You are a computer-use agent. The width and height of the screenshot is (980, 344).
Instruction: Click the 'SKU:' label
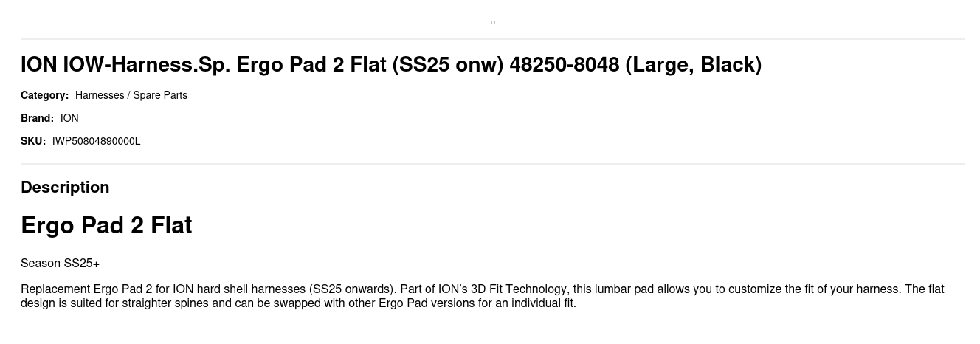[x=33, y=141]
